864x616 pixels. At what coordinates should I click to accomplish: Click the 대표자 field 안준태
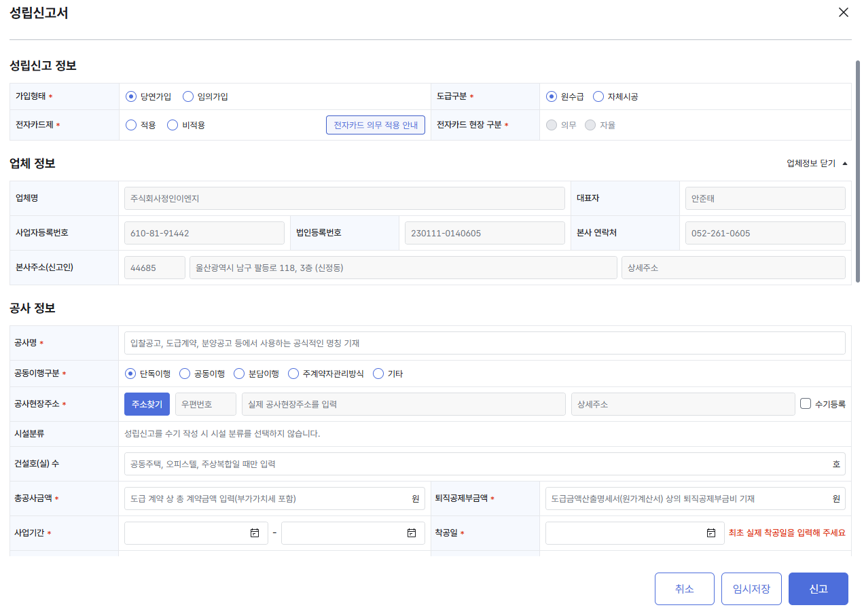point(766,198)
